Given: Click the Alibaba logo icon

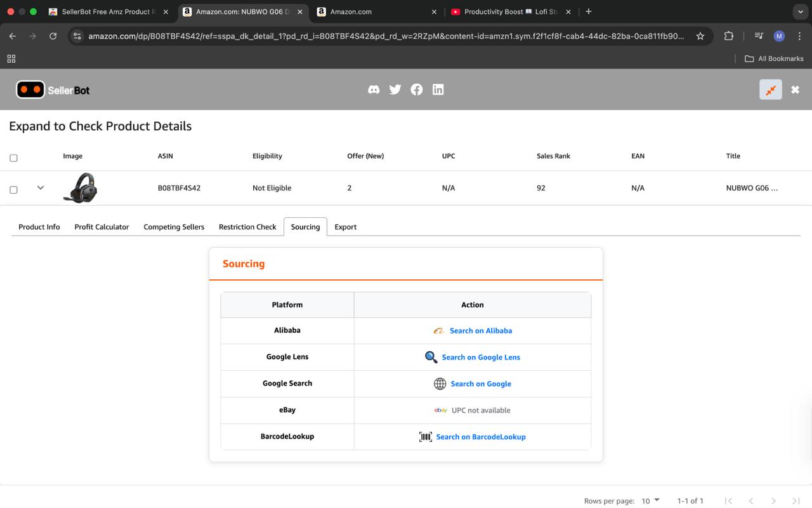Looking at the screenshot, I should coord(438,331).
